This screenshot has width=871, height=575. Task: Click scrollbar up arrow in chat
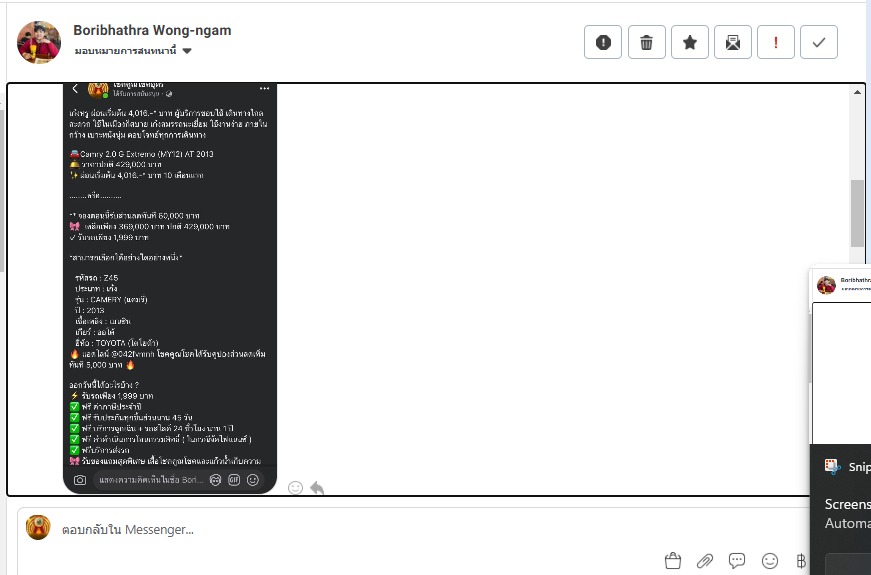857,92
